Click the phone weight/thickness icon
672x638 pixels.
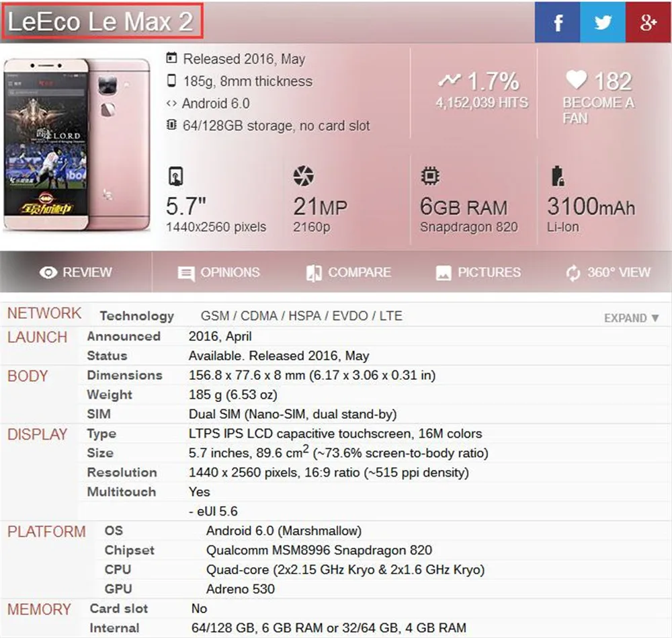point(171,81)
